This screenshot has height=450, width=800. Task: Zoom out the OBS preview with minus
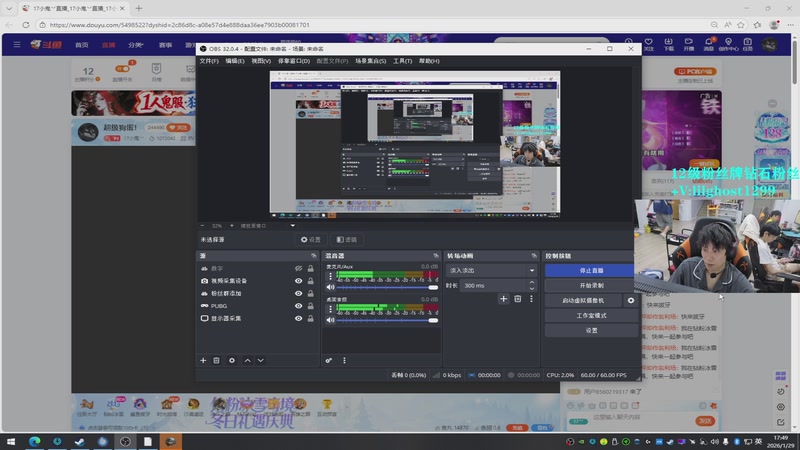pos(203,226)
